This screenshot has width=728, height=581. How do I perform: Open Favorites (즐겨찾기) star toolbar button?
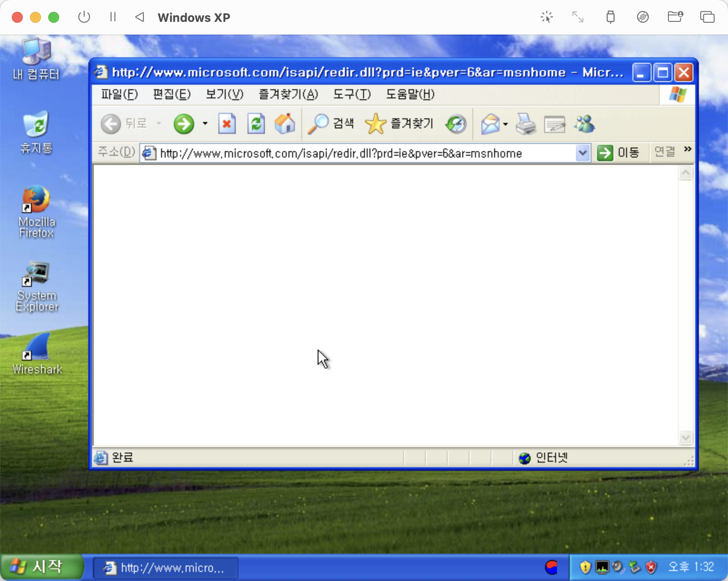399,124
